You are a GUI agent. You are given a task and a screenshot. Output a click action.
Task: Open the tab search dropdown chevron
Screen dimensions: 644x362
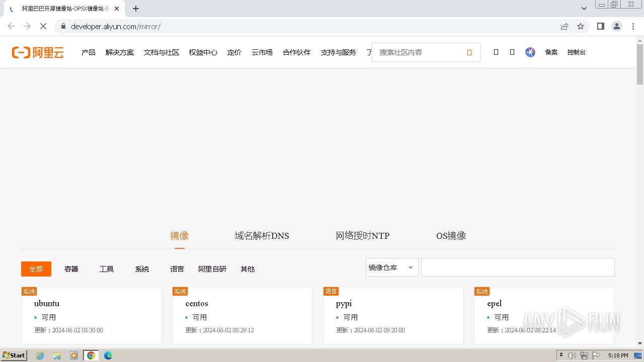click(x=584, y=9)
